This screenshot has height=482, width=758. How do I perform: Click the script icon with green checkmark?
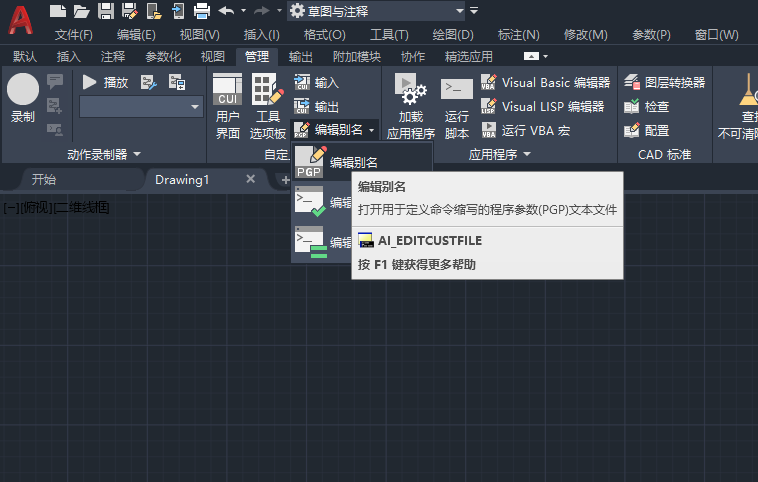[x=310, y=202]
